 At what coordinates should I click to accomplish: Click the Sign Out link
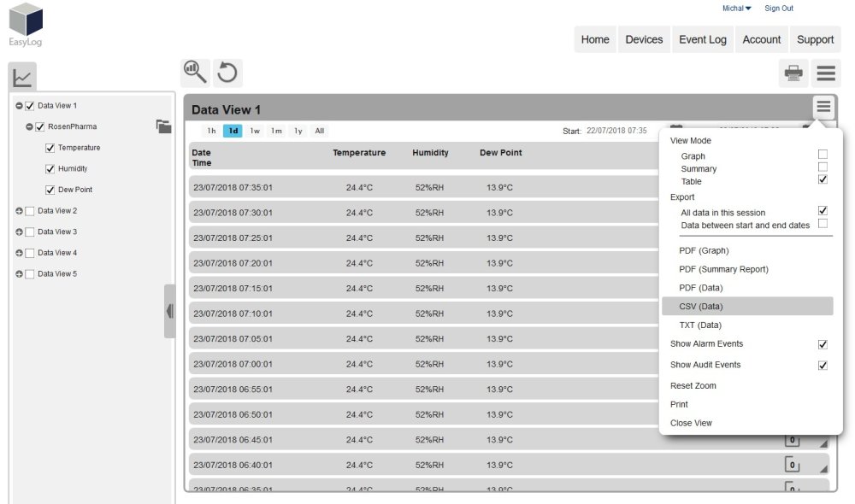point(778,9)
